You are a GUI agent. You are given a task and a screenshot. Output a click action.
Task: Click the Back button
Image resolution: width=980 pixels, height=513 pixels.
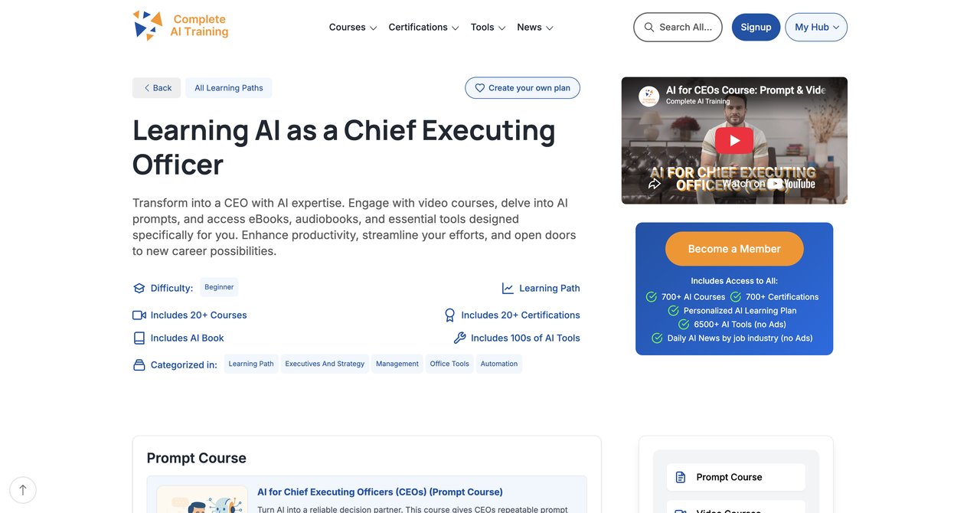coord(156,88)
